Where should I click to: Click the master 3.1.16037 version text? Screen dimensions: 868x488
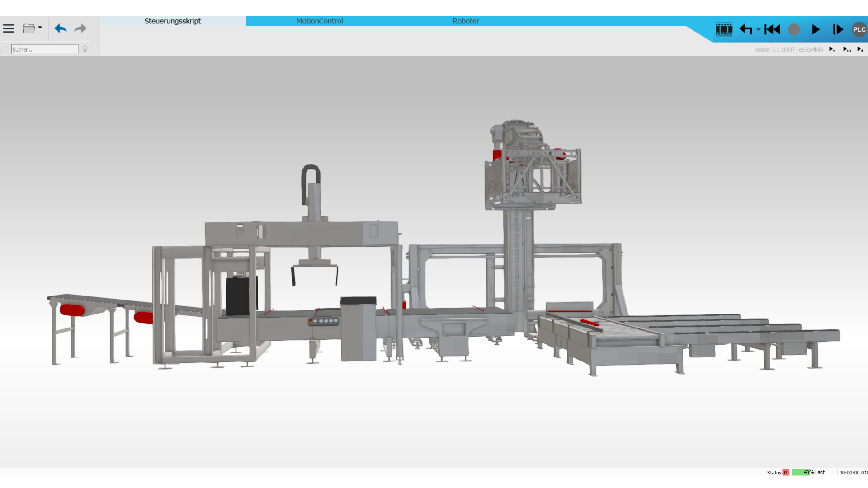(x=789, y=50)
